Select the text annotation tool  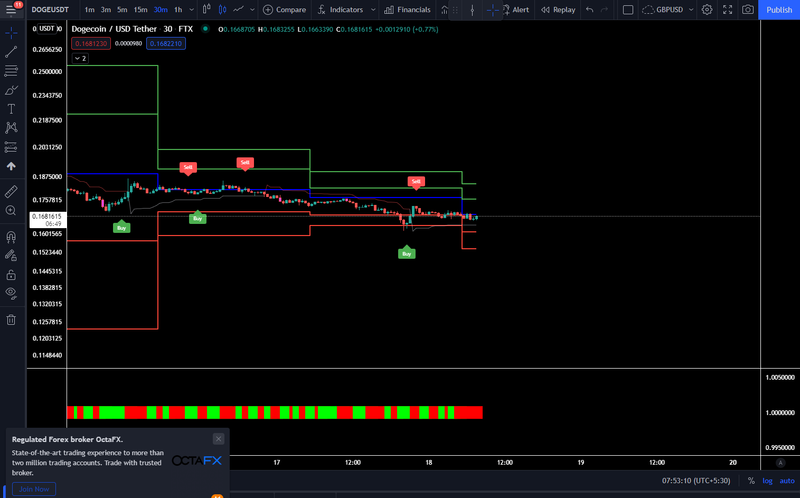[11, 109]
